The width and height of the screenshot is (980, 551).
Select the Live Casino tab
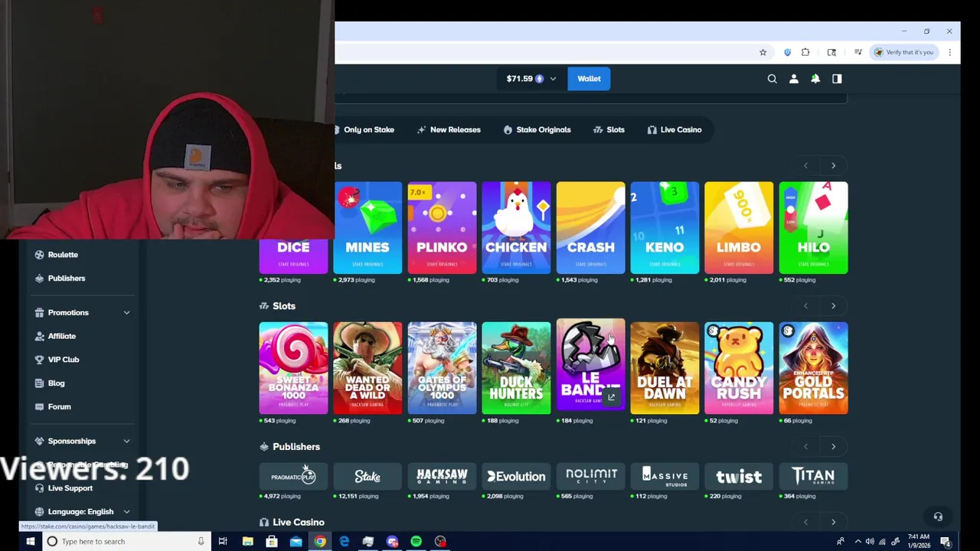click(675, 129)
